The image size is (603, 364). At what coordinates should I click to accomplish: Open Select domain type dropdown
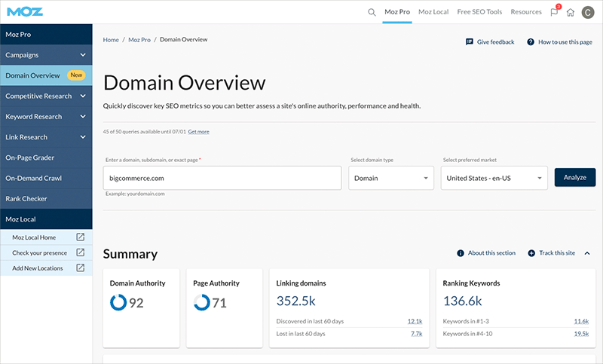coord(391,178)
